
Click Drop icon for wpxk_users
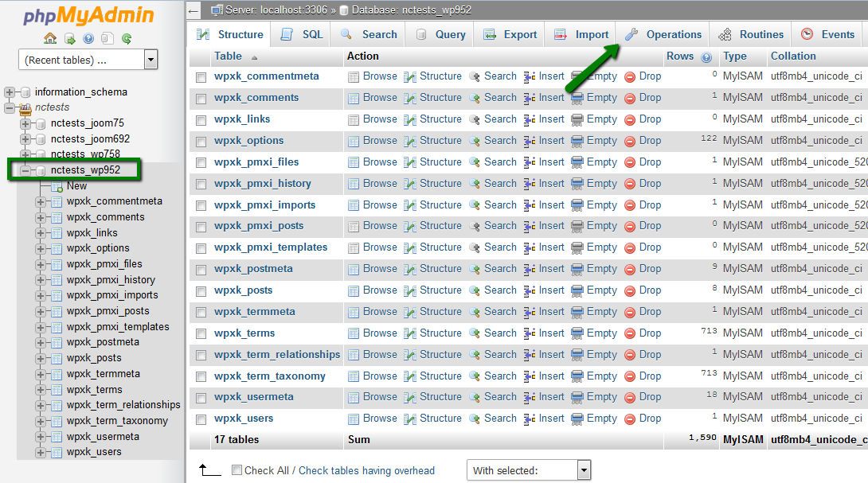[630, 419]
